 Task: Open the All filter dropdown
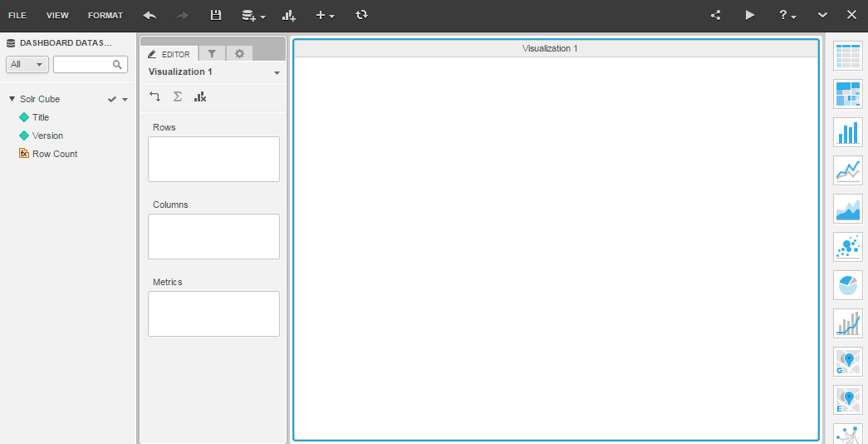[27, 64]
